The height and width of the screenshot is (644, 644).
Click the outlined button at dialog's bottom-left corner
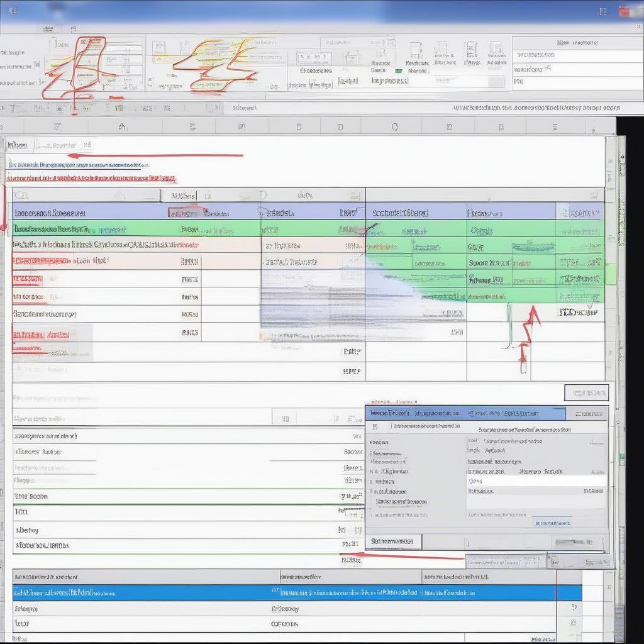pos(394,541)
